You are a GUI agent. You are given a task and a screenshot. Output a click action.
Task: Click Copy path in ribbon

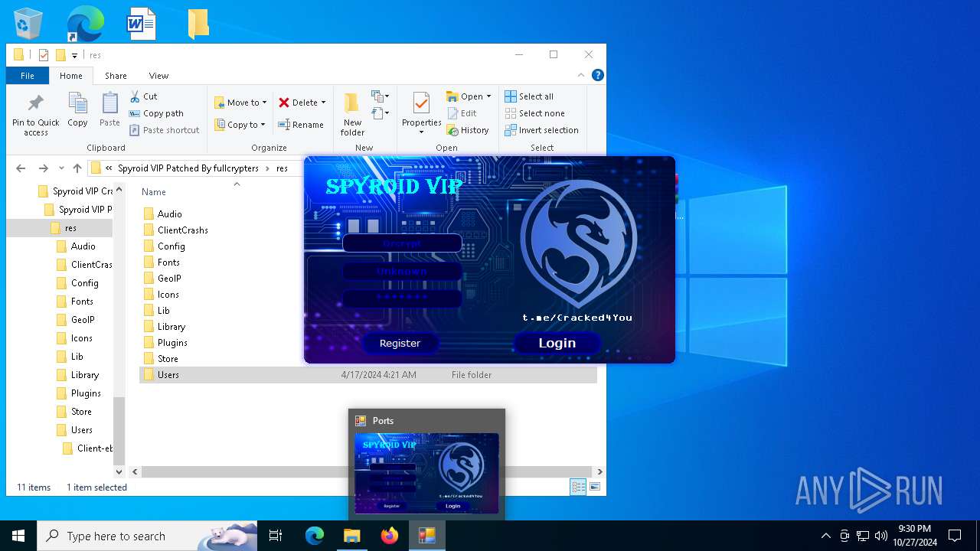[x=156, y=113]
